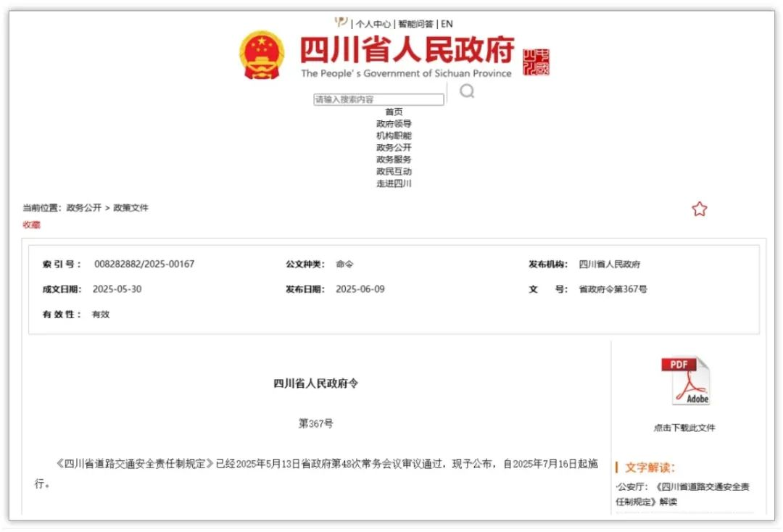The height and width of the screenshot is (532, 783).
Task: Click the red Sichuan seal stamp icon
Action: click(536, 62)
